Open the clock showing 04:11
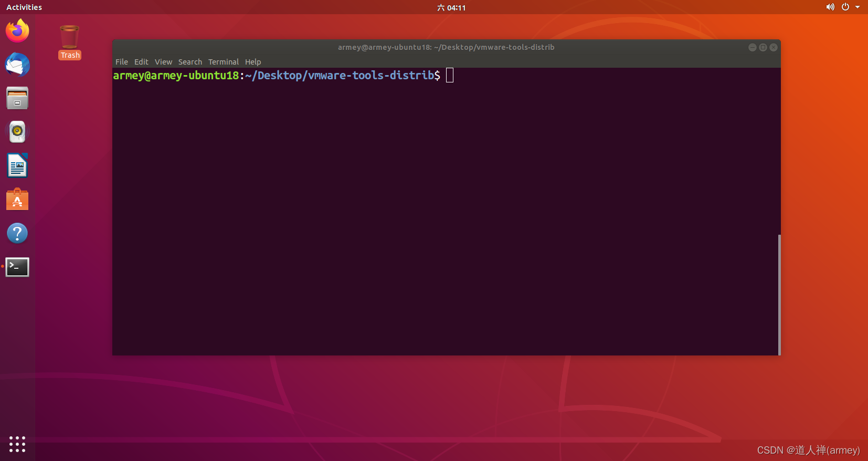Viewport: 868px width, 461px height. coord(451,7)
